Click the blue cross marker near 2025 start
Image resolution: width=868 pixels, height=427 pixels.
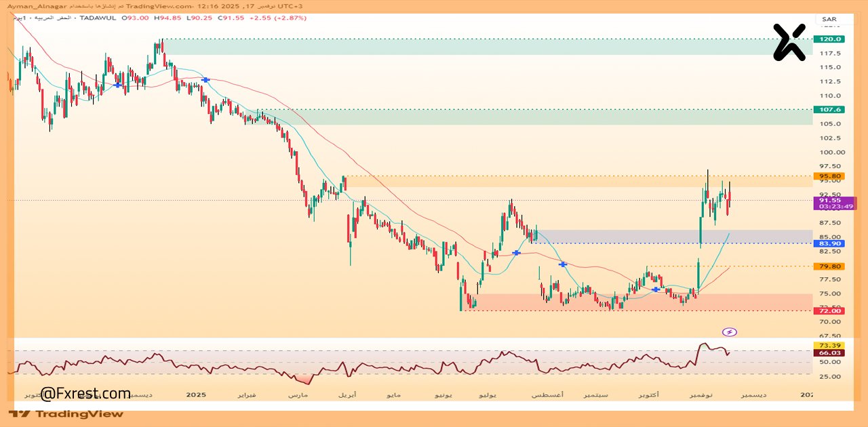click(205, 80)
